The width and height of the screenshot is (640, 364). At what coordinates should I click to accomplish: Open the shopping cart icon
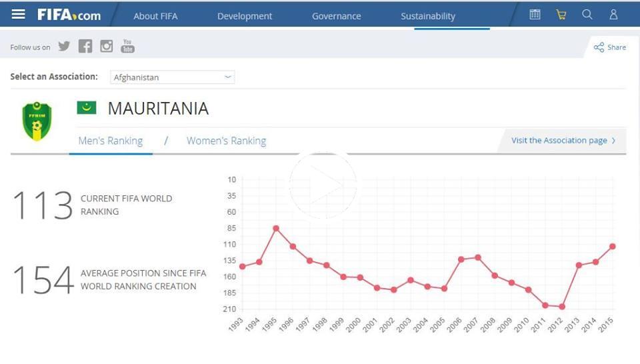[x=561, y=15]
